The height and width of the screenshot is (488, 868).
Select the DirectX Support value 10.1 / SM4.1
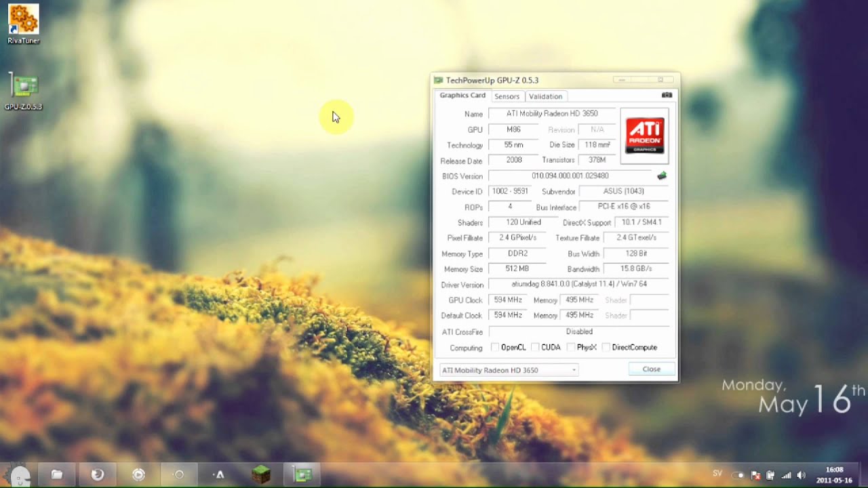(x=642, y=222)
